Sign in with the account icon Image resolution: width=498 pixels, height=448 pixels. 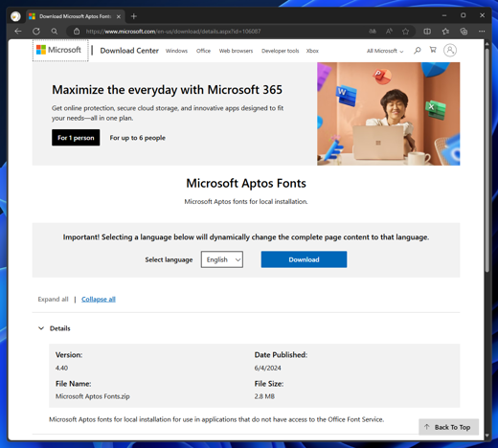(450, 51)
